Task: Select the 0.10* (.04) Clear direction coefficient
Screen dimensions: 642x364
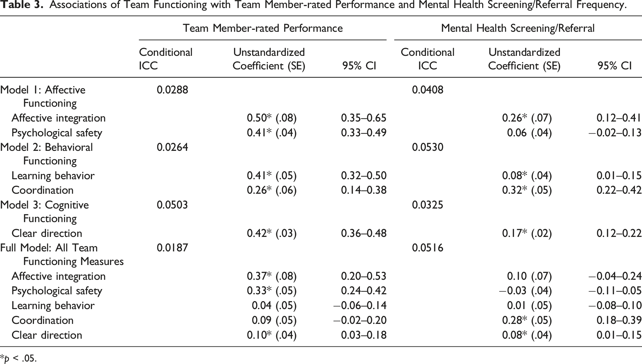Action: 272,335
